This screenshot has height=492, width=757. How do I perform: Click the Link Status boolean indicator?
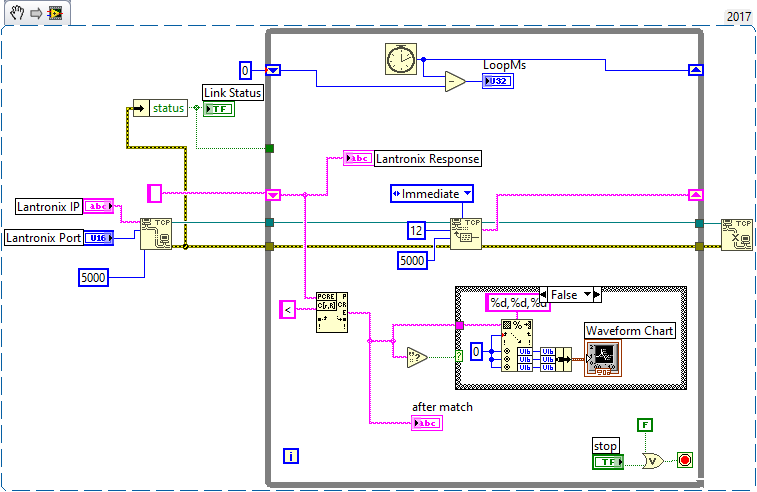pyautogui.click(x=218, y=109)
